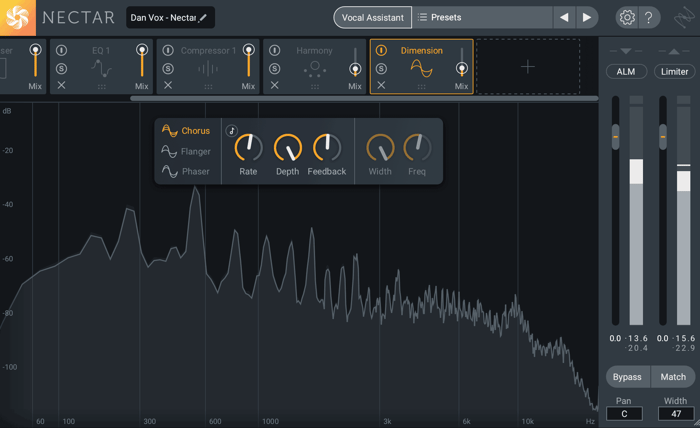Adjust the Compressor 1 Mix slider
700x428 pixels.
click(249, 62)
